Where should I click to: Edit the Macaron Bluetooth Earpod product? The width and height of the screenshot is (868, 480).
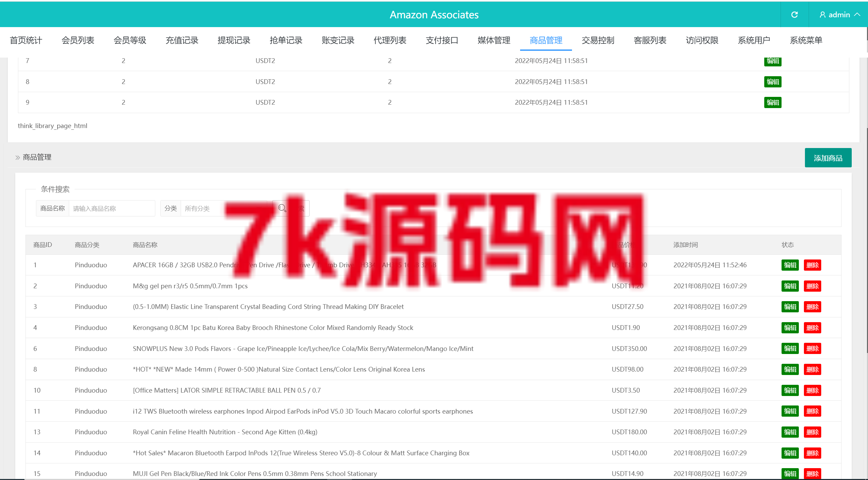coord(790,453)
